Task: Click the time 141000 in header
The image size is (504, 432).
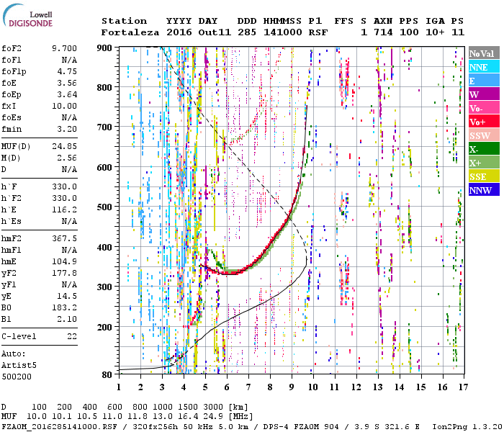Action: 282,32
